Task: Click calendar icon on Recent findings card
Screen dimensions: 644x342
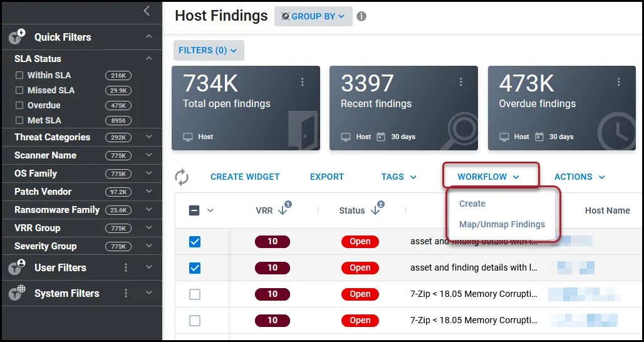Action: 381,137
